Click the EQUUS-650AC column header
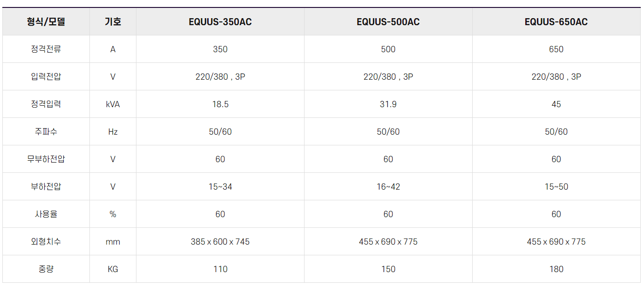 (556, 22)
